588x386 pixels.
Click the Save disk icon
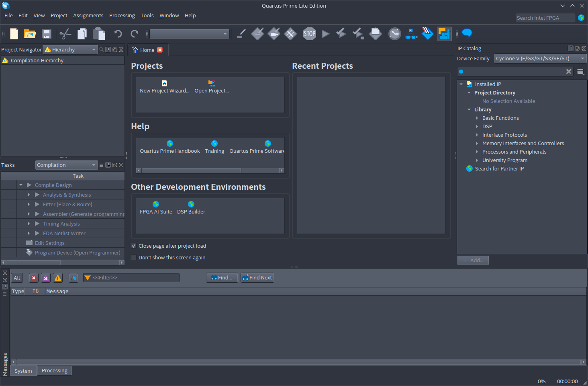tap(47, 34)
